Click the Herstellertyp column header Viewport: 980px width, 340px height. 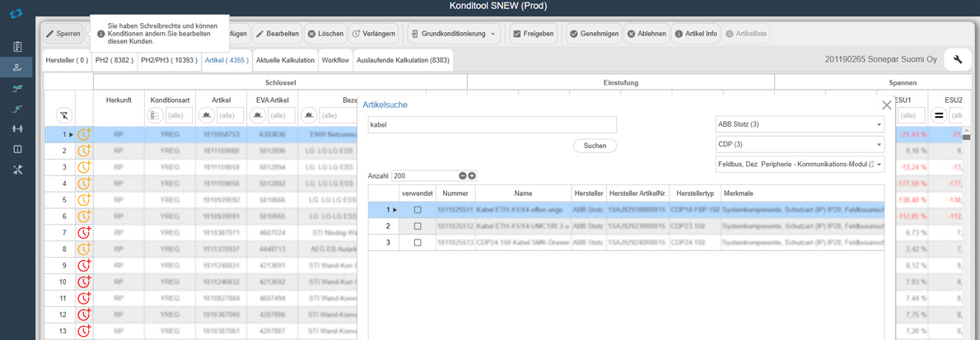(693, 193)
